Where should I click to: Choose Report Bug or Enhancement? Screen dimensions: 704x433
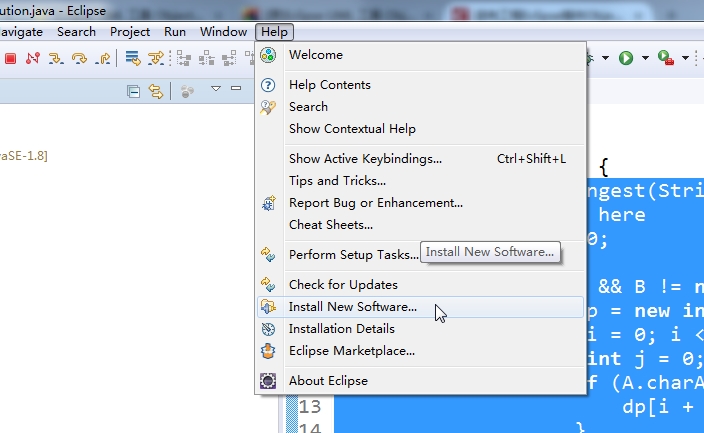pos(421,203)
